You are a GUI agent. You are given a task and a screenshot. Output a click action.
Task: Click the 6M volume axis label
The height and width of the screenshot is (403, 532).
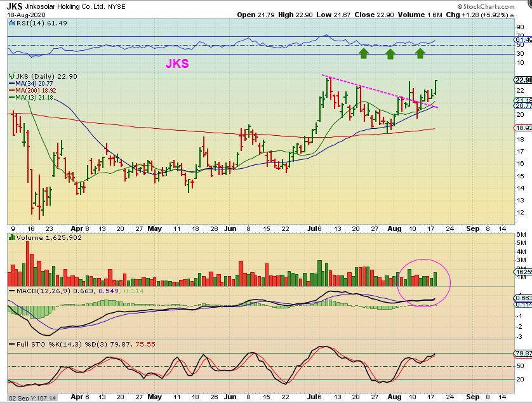pos(521,235)
